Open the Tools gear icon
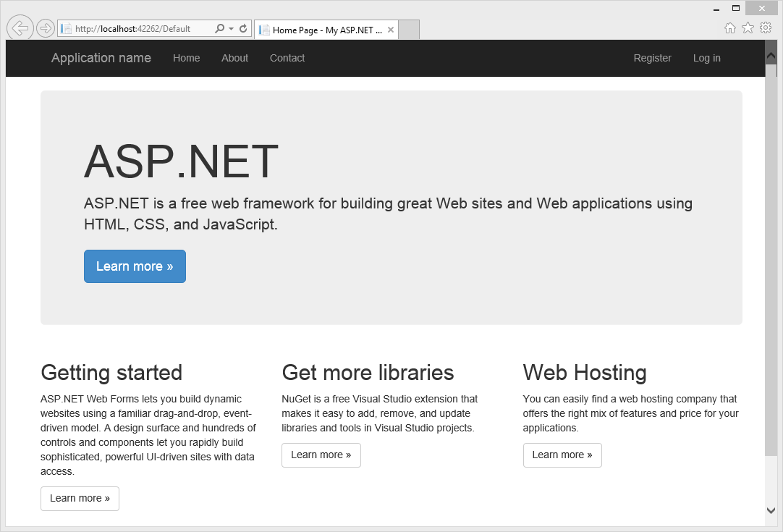Viewport: 783px width, 532px height. (766, 28)
